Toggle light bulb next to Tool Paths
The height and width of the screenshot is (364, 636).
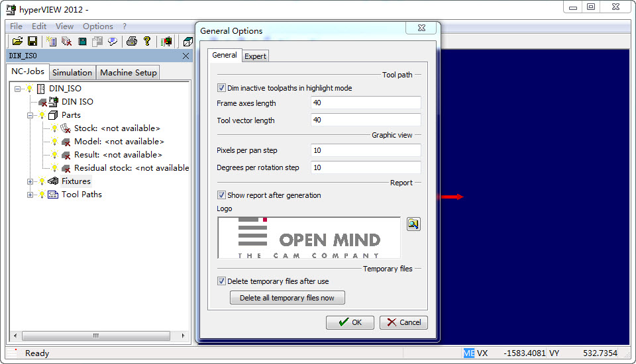click(x=42, y=195)
